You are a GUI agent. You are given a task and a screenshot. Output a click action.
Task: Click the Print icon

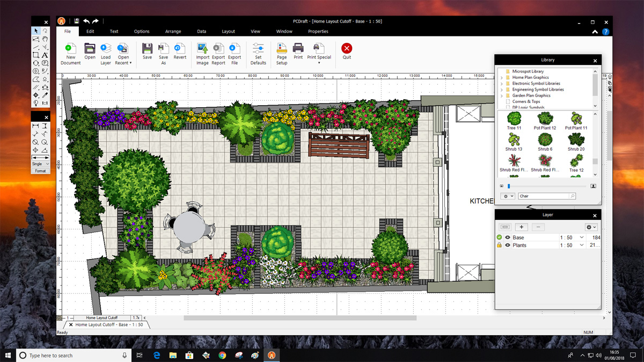pyautogui.click(x=298, y=48)
